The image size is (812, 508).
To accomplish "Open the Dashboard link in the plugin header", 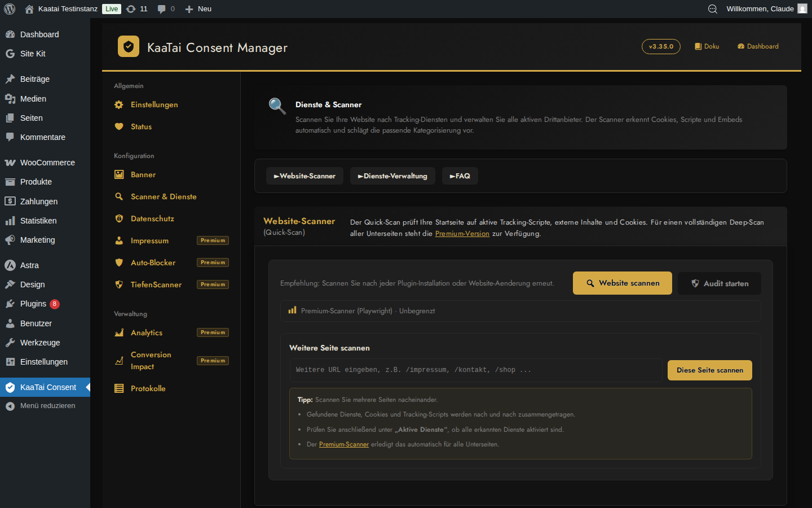I will 758,46.
